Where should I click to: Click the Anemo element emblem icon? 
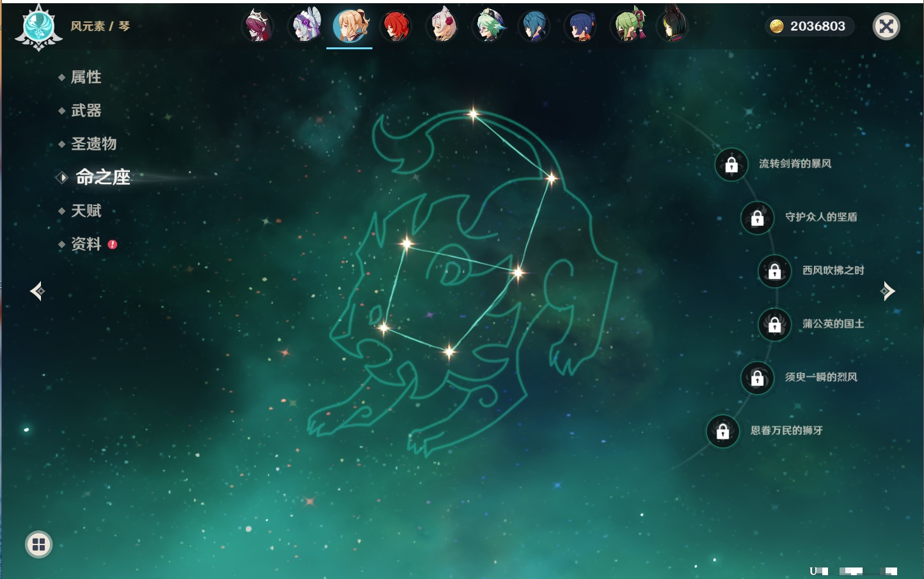coord(38,28)
